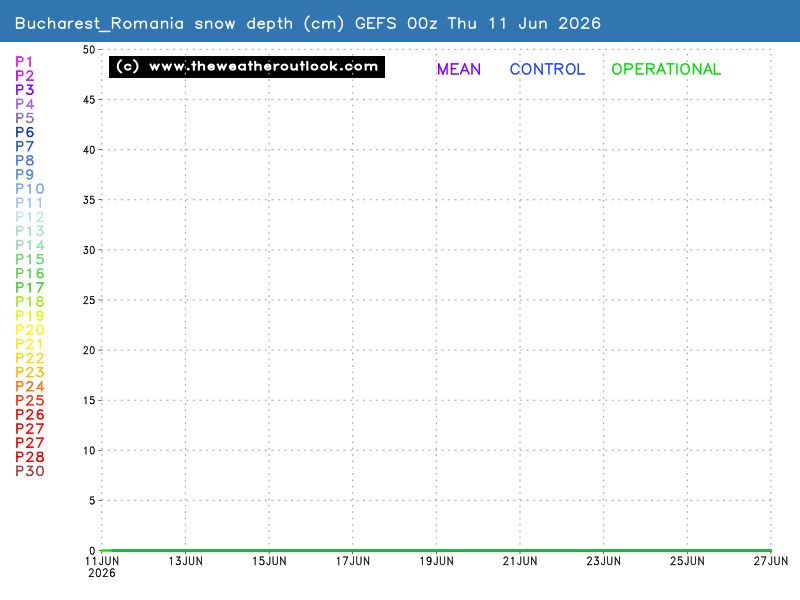Click the 17JUN date on the x-axis
The image size is (800, 600).
pos(353,561)
